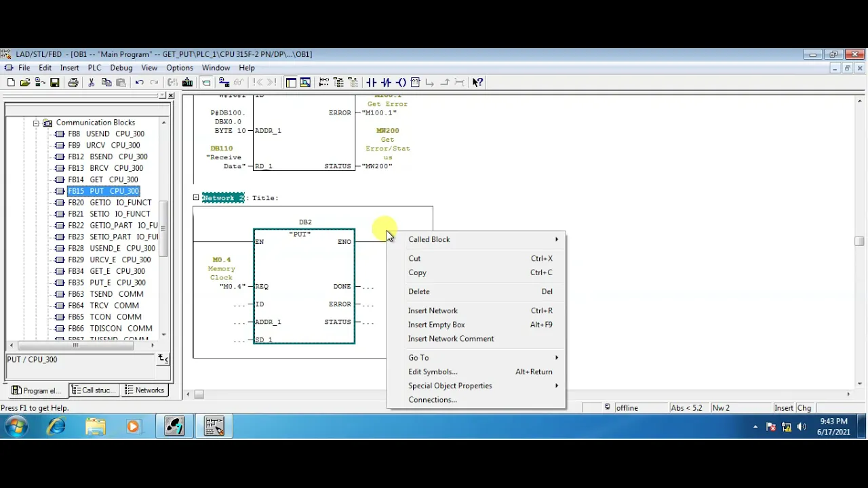This screenshot has height=488, width=868.
Task: Select FB15 PUT CPU_300 block
Action: (x=103, y=191)
